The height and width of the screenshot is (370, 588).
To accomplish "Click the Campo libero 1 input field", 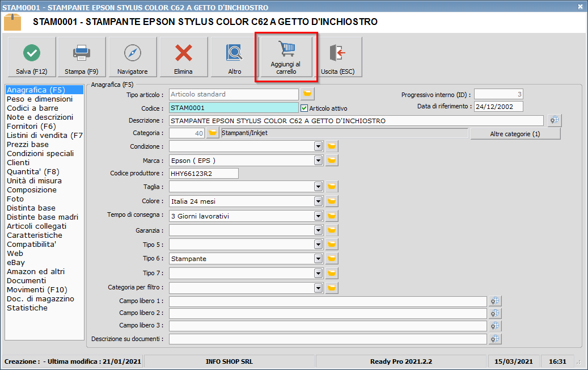I will pos(328,301).
